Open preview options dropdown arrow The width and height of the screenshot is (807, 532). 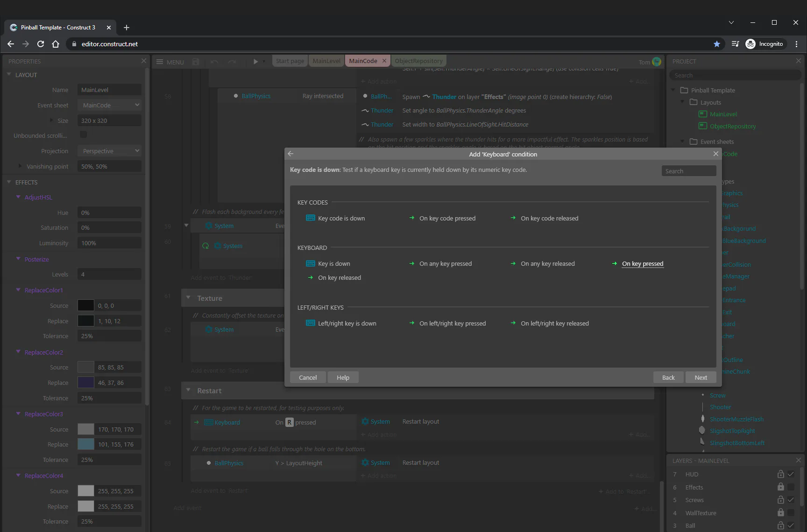[x=264, y=62]
